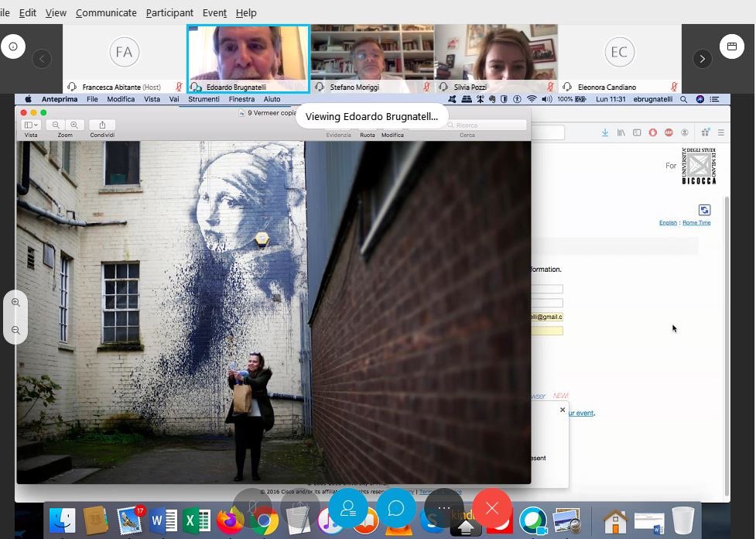Click Ruota button in Preview toolbar
This screenshot has width=756, height=539.
(368, 135)
